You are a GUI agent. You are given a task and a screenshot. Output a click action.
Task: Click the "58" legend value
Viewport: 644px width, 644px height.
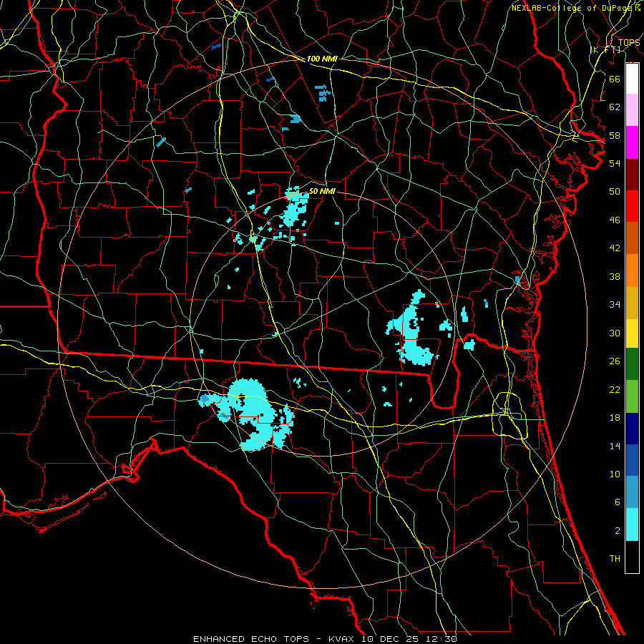[615, 135]
